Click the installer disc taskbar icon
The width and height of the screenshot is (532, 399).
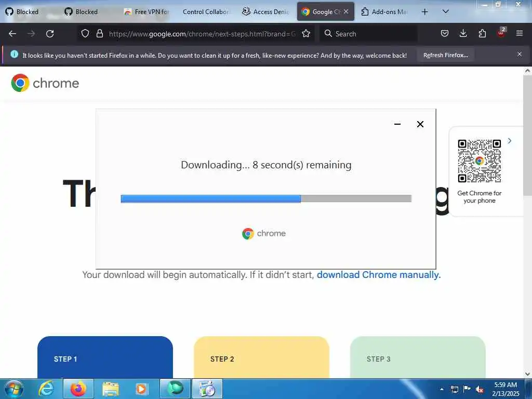point(207,389)
